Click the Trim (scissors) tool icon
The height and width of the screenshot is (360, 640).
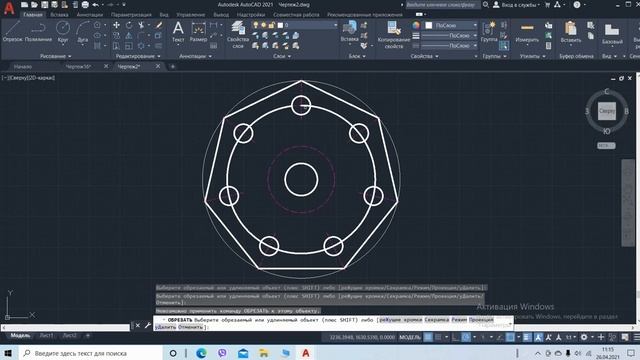[x=141, y=25]
